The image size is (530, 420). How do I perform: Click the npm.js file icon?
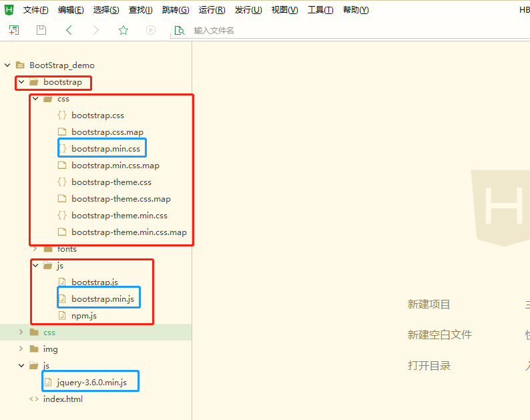pyautogui.click(x=62, y=315)
